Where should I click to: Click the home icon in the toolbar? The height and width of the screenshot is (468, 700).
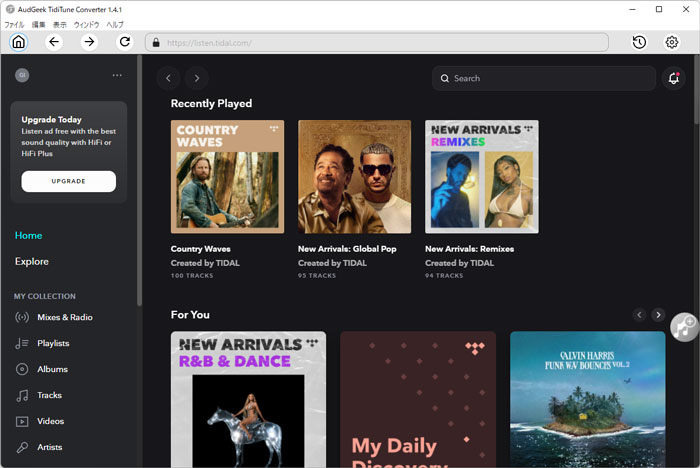tap(18, 42)
